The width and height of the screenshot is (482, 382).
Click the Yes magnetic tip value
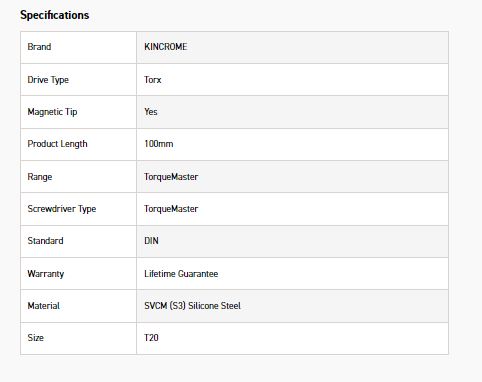pos(151,112)
